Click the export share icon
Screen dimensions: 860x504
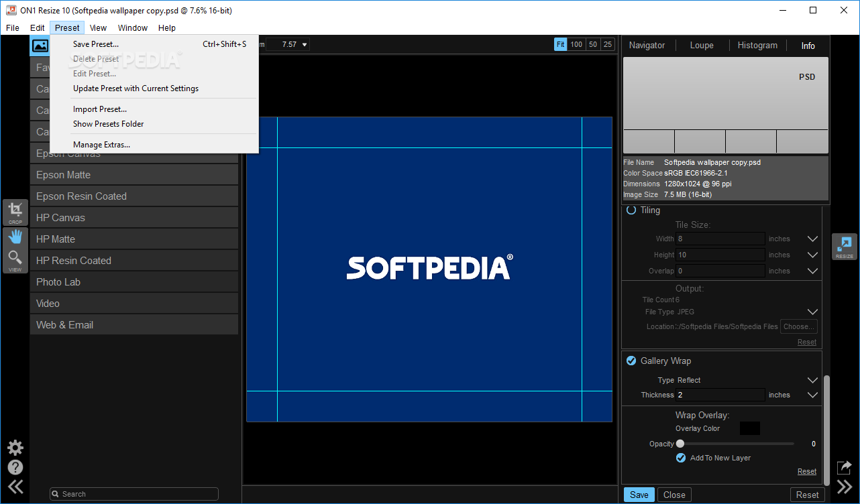point(844,467)
